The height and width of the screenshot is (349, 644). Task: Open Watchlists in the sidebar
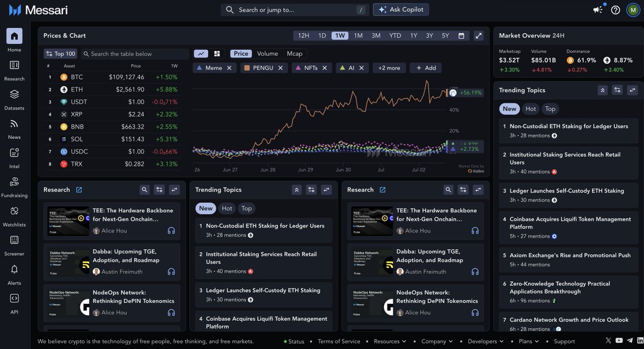[x=14, y=216]
